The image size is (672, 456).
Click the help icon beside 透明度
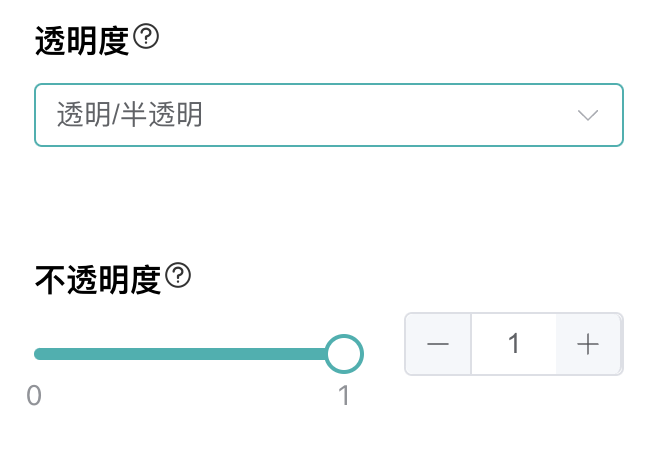tap(147, 38)
